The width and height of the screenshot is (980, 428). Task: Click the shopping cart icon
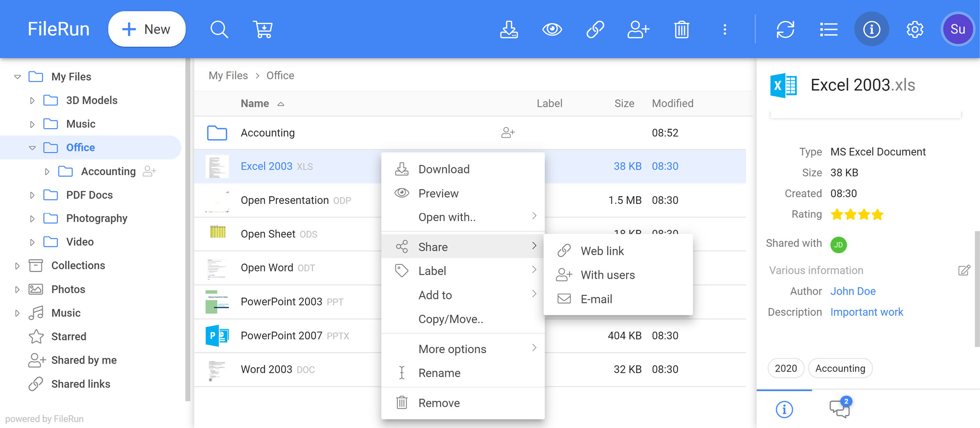263,29
